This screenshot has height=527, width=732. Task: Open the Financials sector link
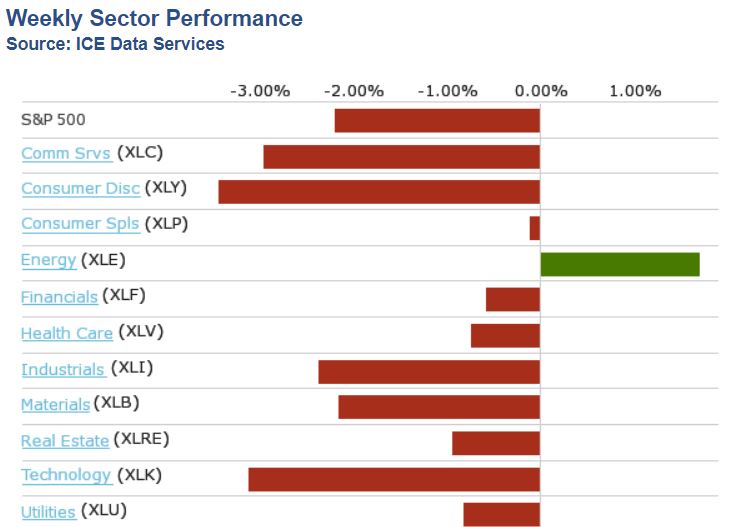[x=59, y=297]
